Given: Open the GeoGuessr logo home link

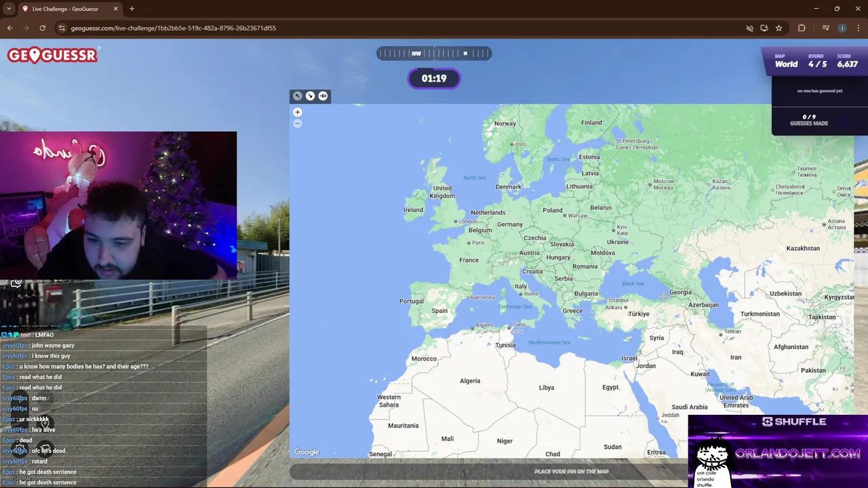Looking at the screenshot, I should coord(52,55).
